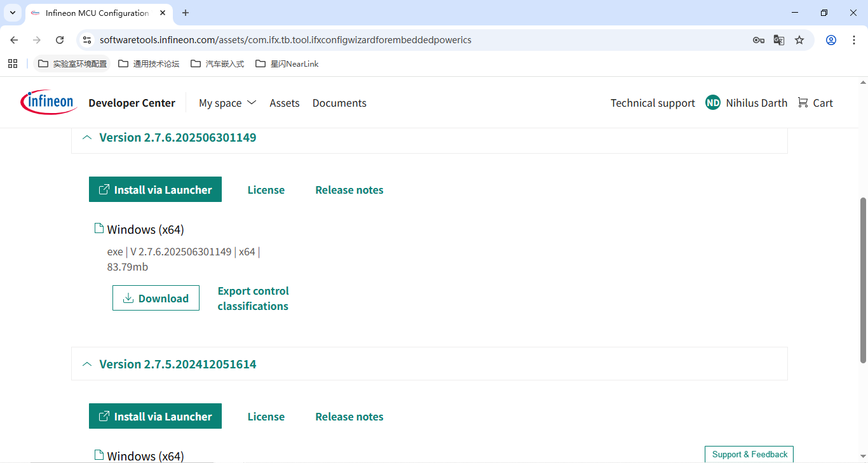
Task: Open Chrome three-dot menu
Action: coord(853,40)
